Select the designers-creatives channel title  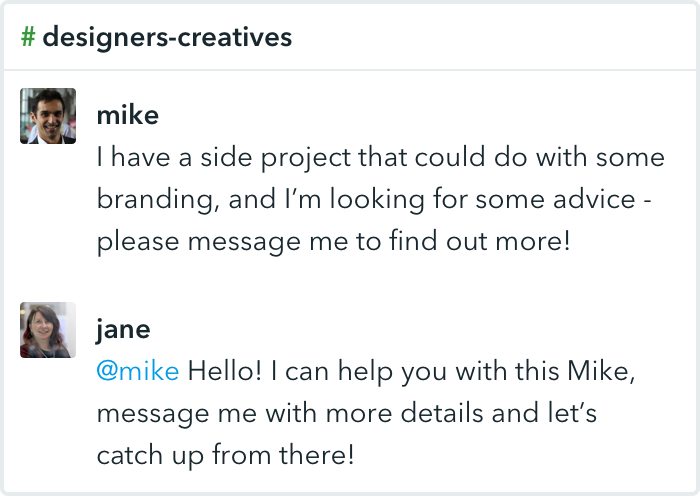(167, 38)
